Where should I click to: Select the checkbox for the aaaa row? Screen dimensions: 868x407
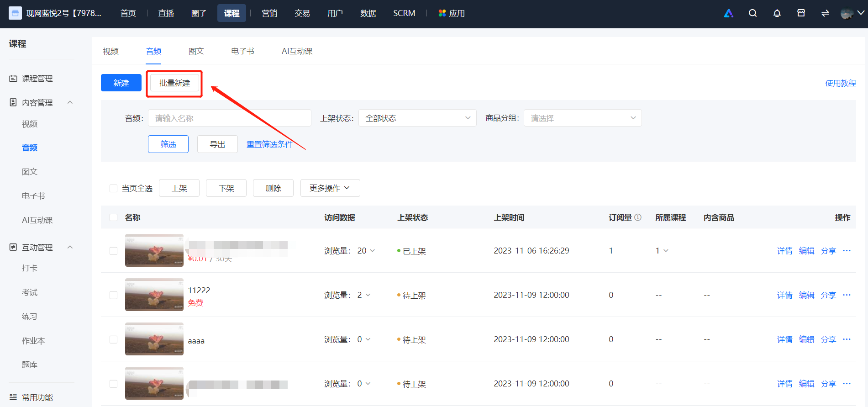(114, 339)
